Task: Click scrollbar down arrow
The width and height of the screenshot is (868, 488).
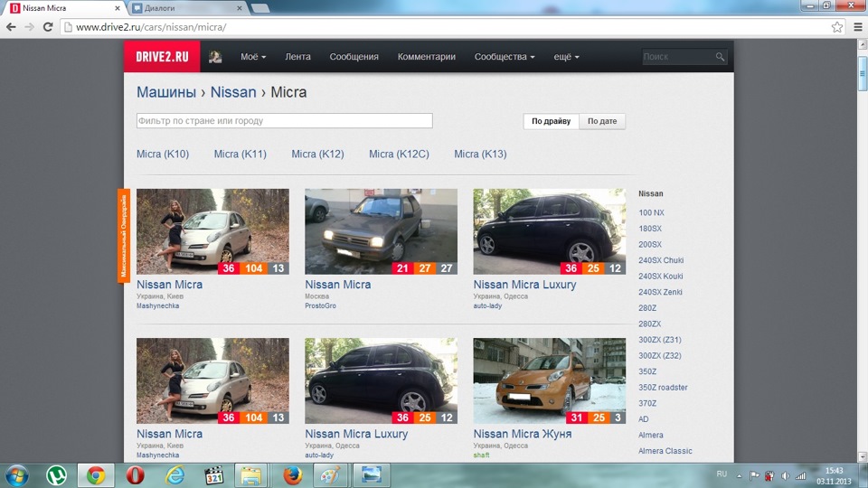Action: [x=862, y=457]
